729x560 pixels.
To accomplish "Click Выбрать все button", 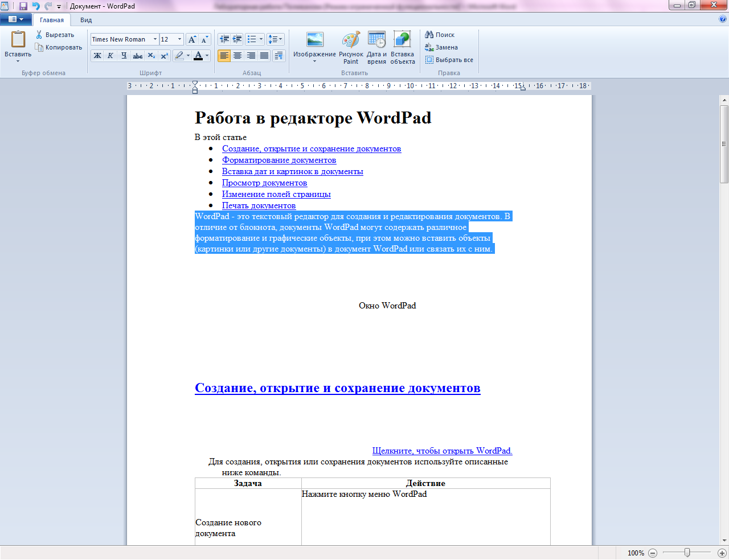I will click(449, 60).
